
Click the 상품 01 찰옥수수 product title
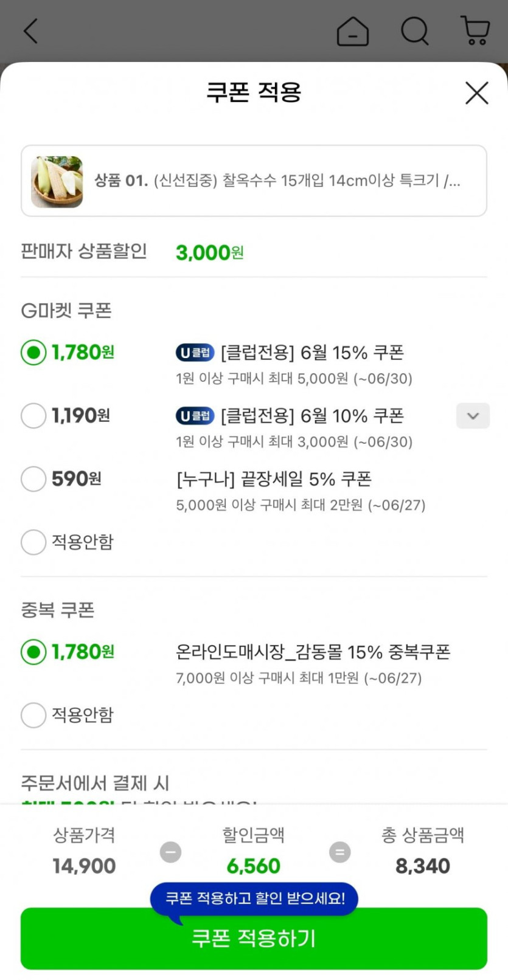(x=277, y=181)
